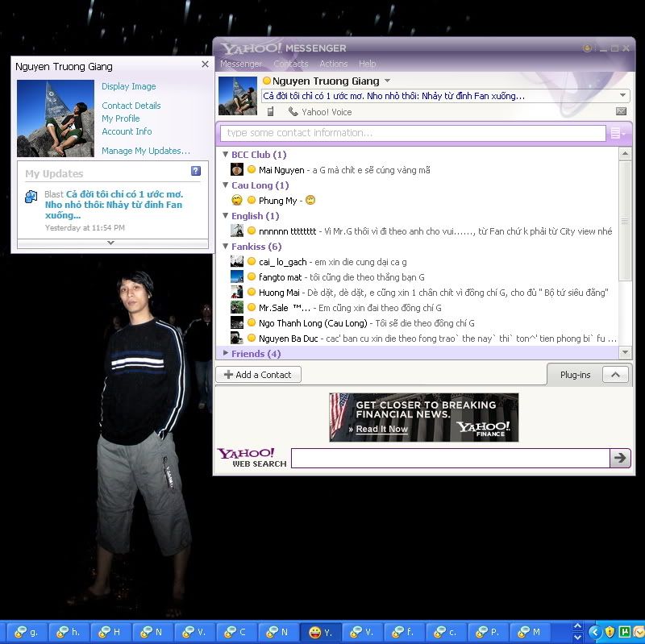The image size is (645, 644).
Task: Click the emoticon in Phung My's status message
Action: pyautogui.click(x=310, y=200)
